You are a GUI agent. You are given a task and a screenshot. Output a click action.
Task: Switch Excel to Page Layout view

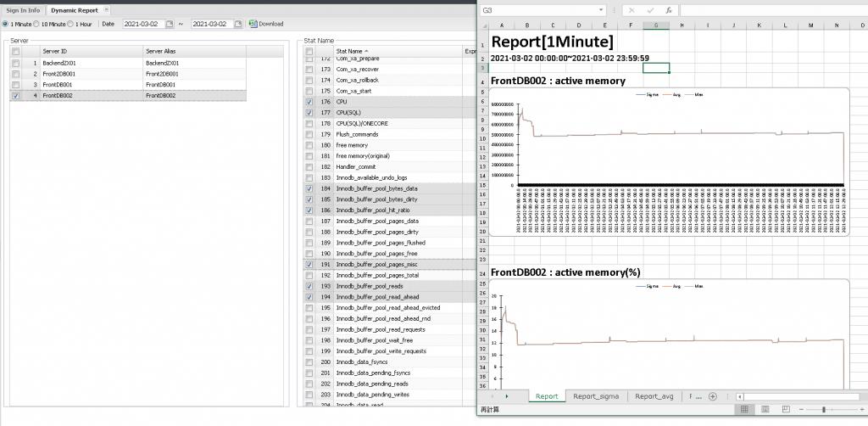click(x=765, y=409)
